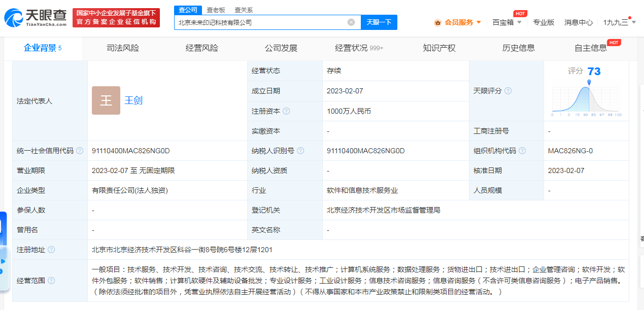This screenshot has width=644, height=310.
Task: Switch to the 知识产权 tab
Action: tap(439, 48)
